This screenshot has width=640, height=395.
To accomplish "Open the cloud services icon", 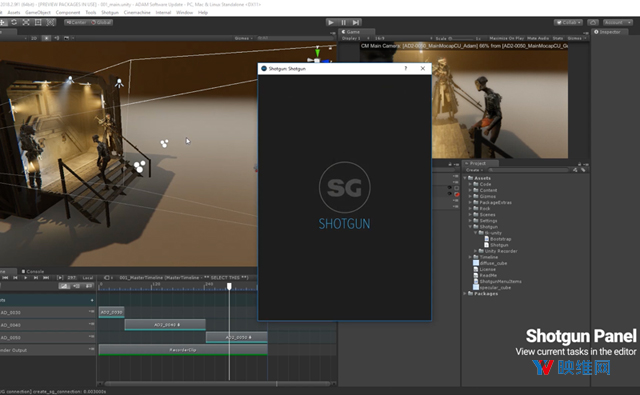I will click(x=593, y=22).
